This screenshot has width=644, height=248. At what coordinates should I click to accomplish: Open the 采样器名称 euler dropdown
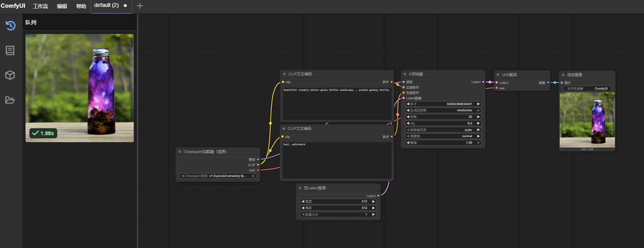coord(443,130)
